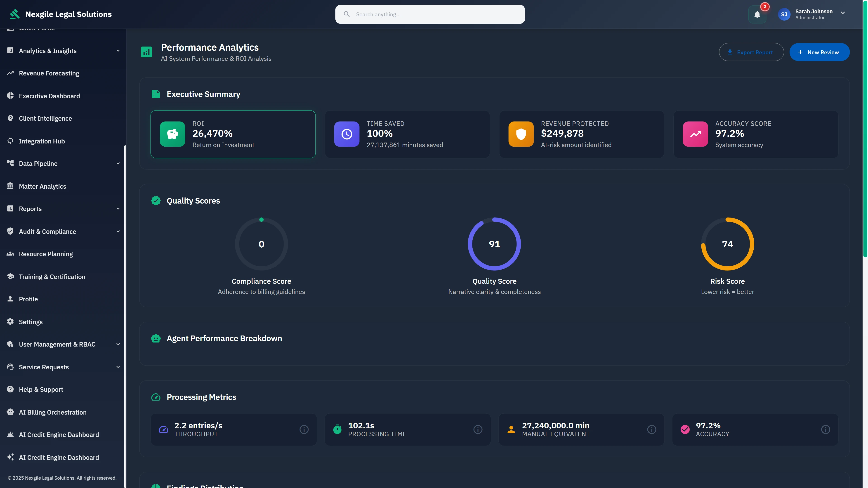Image resolution: width=868 pixels, height=488 pixels.
Task: Click the AI Billing Orchestration icon
Action: pyautogui.click(x=10, y=412)
